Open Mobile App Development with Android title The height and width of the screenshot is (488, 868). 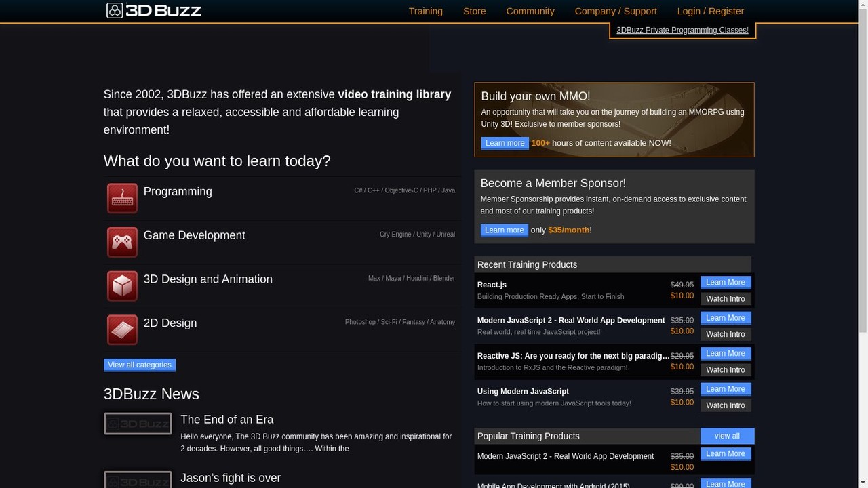pos(553,485)
